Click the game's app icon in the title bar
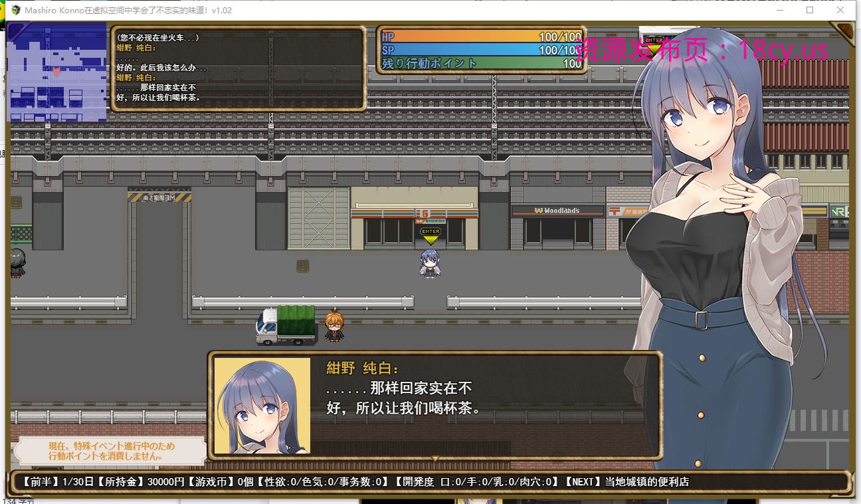Viewport: 861px width, 504px height. coord(15,10)
